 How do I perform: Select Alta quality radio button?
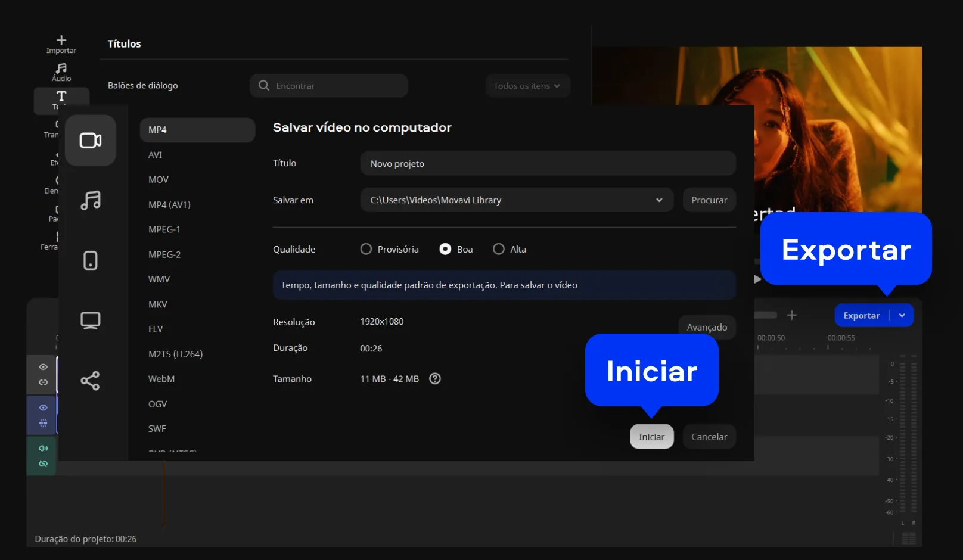(x=499, y=249)
